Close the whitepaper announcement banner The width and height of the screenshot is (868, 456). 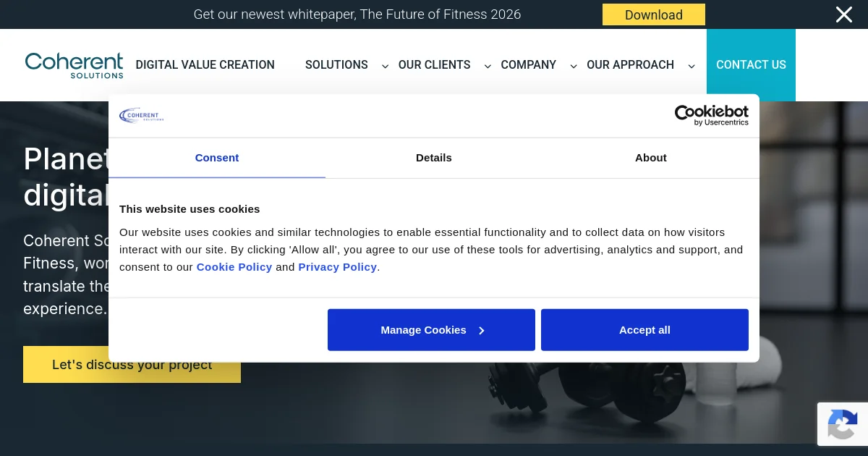click(x=843, y=14)
